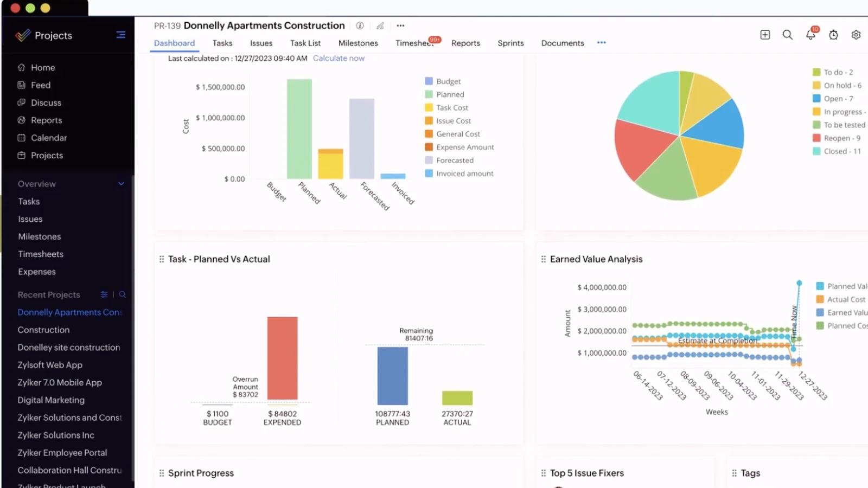
Task: Grab Tags widget drag handle
Action: pyautogui.click(x=735, y=473)
